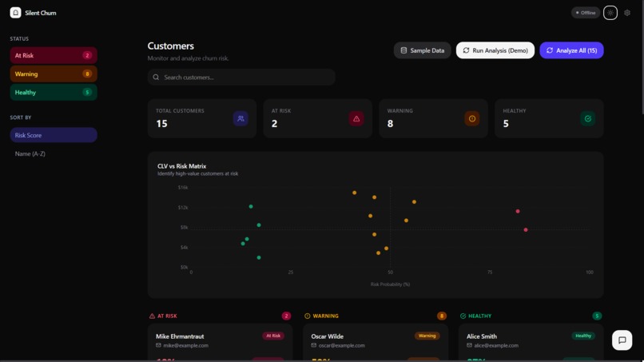Open the chat bubble widget
The height and width of the screenshot is (362, 644).
click(622, 340)
